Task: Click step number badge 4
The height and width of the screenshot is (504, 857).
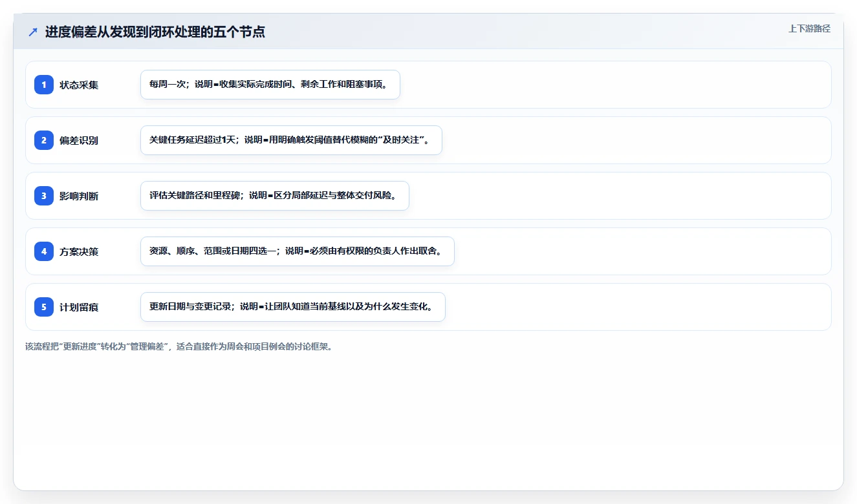Action: [x=44, y=251]
